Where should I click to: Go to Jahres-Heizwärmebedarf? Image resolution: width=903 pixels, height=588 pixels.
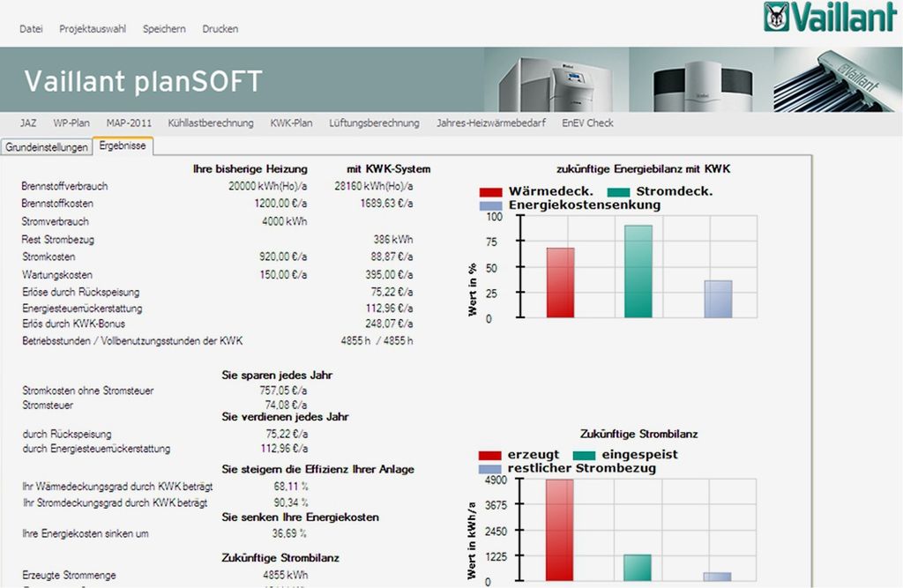pyautogui.click(x=491, y=123)
